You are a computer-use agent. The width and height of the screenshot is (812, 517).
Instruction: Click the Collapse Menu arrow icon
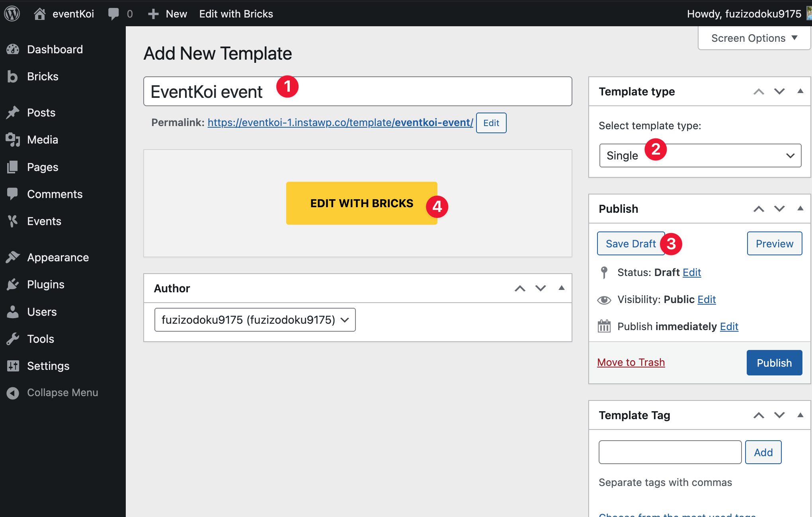pos(13,393)
